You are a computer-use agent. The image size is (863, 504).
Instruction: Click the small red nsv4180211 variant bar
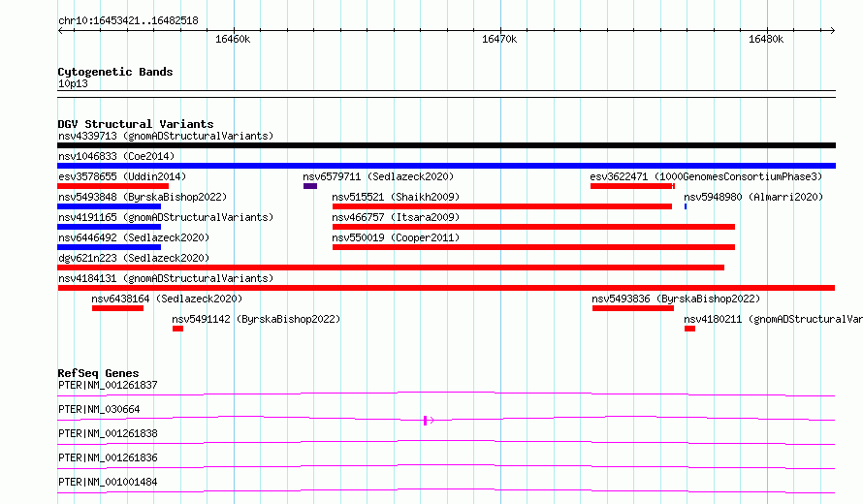coord(689,329)
